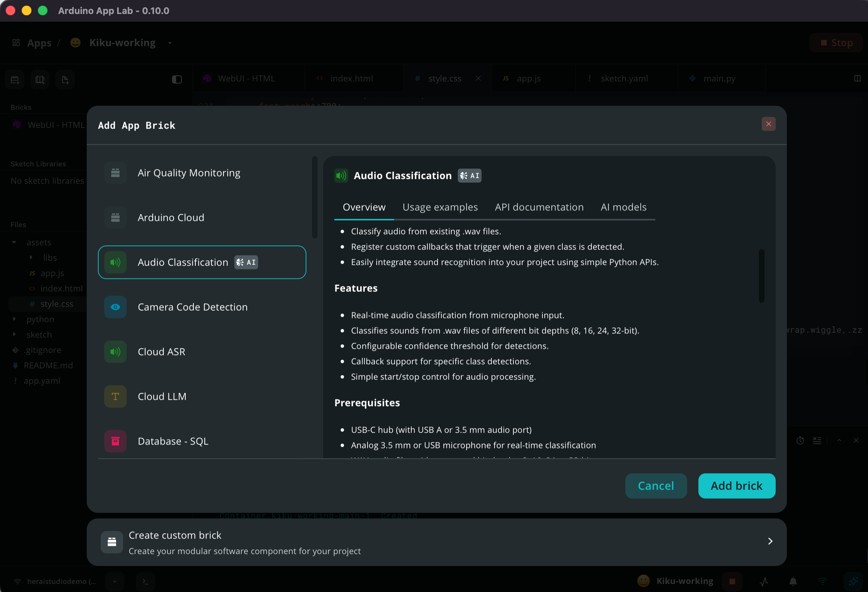Screen dimensions: 868x592
Task: Select the Arduino Cloud brick icon
Action: click(115, 218)
